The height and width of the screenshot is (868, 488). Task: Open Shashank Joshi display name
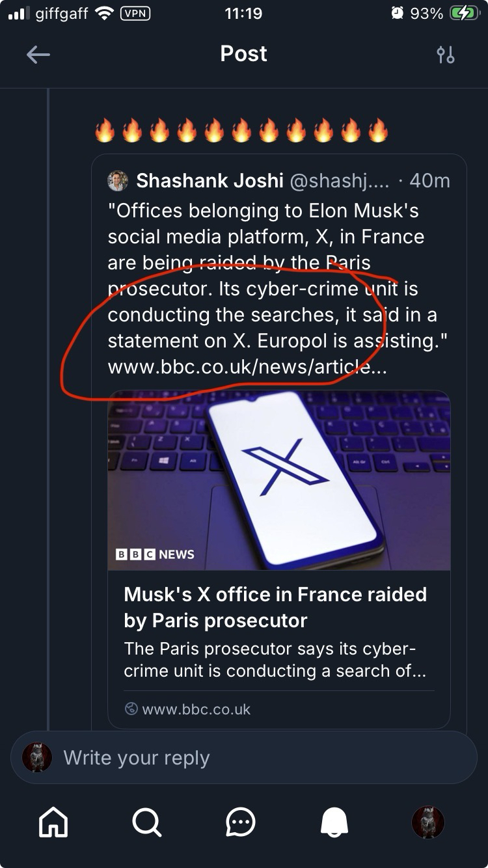[210, 181]
